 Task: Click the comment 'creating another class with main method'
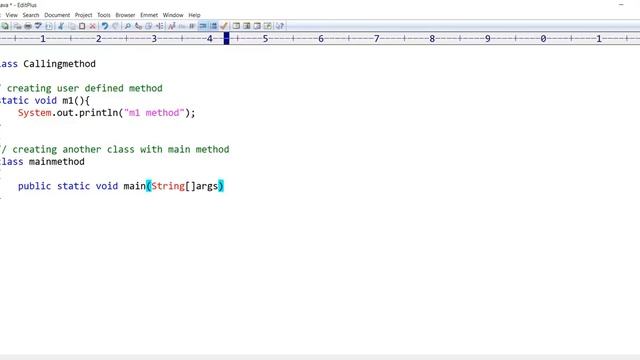[x=121, y=149]
